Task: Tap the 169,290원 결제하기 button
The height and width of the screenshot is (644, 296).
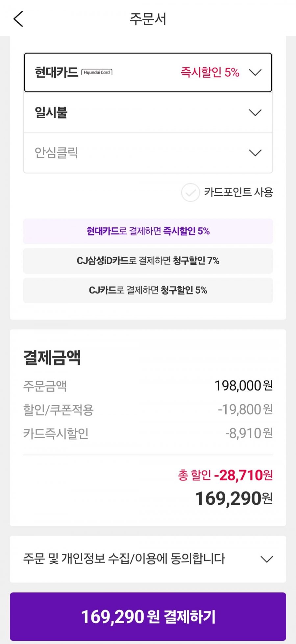Action: click(148, 616)
